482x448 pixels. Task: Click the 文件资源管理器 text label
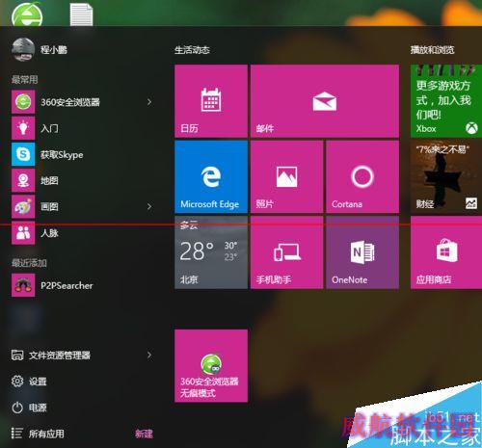tap(60, 356)
